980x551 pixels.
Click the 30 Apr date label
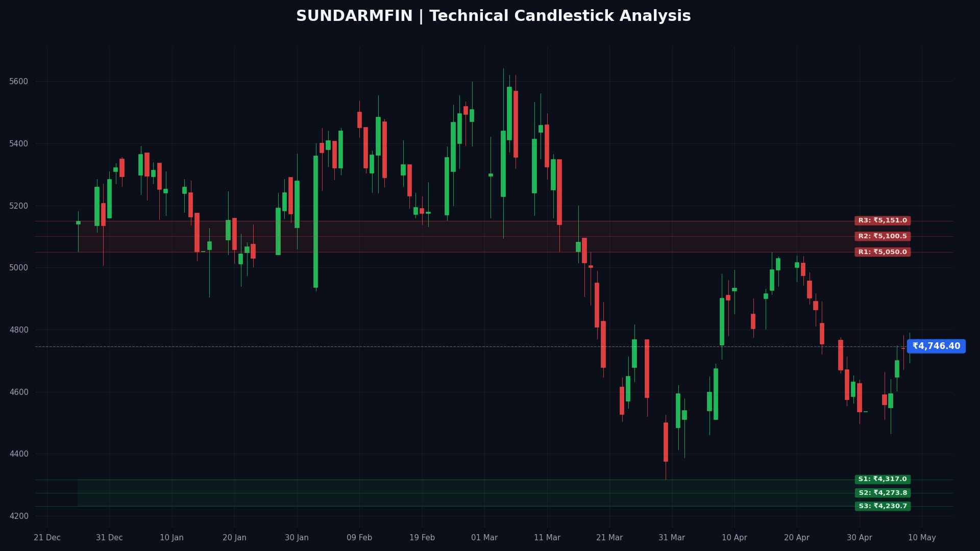pos(860,538)
